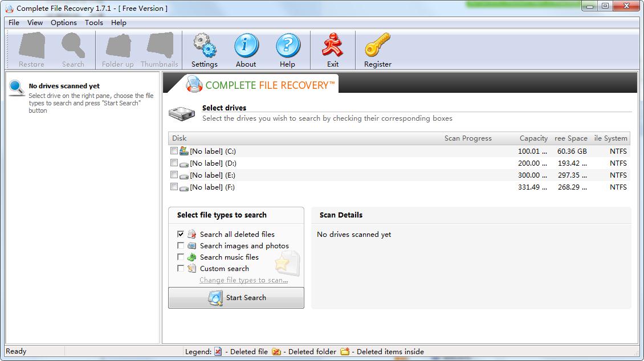Select the [No label] (E:) row text
Viewport: 644px width, 361px height.
click(x=213, y=175)
